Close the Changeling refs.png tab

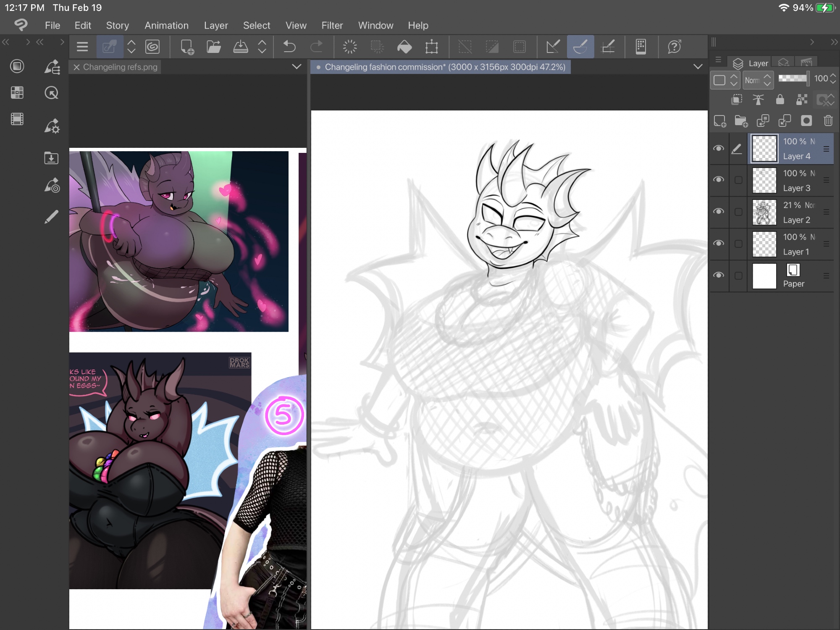(x=76, y=67)
